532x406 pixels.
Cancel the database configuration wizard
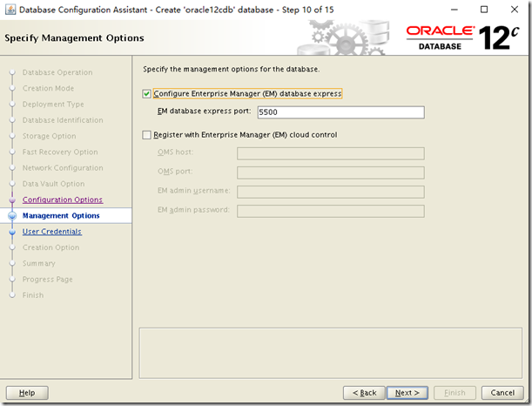(502, 393)
